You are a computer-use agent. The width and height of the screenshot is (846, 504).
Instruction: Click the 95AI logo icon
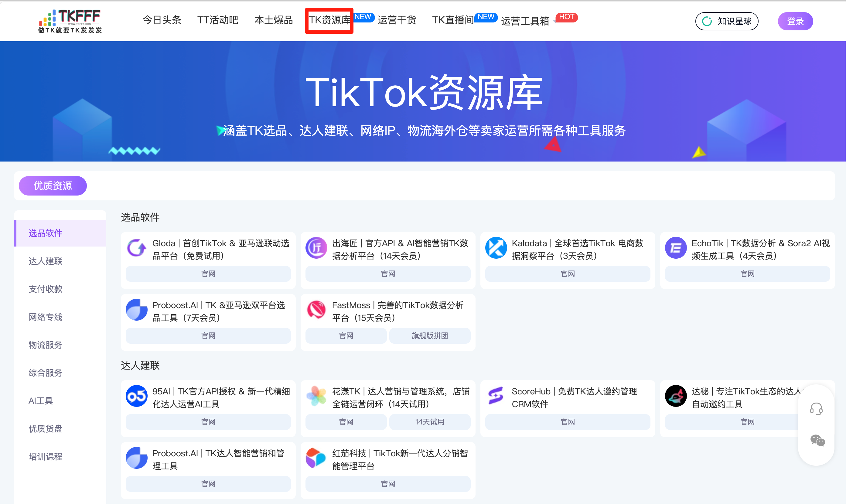[137, 396]
